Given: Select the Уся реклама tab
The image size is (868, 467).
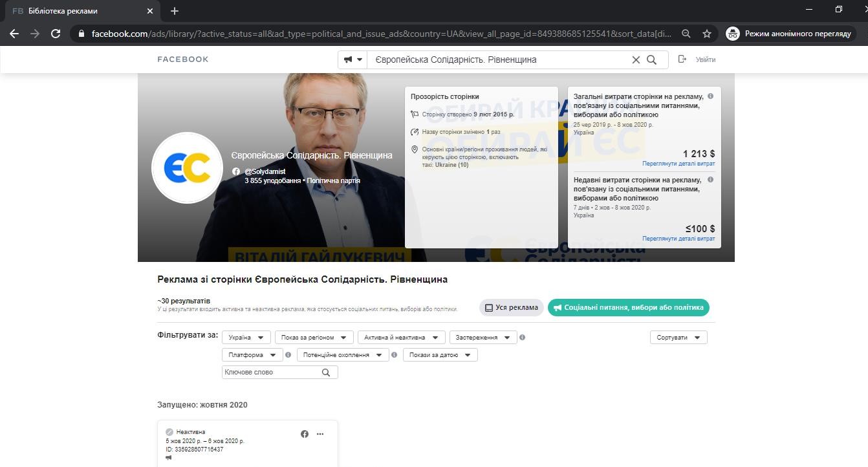Looking at the screenshot, I should pyautogui.click(x=512, y=308).
